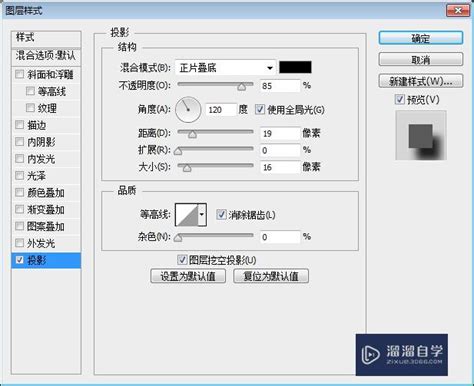Screen dimensions: 474x386
Task: Click the 取消 button
Action: [x=421, y=60]
